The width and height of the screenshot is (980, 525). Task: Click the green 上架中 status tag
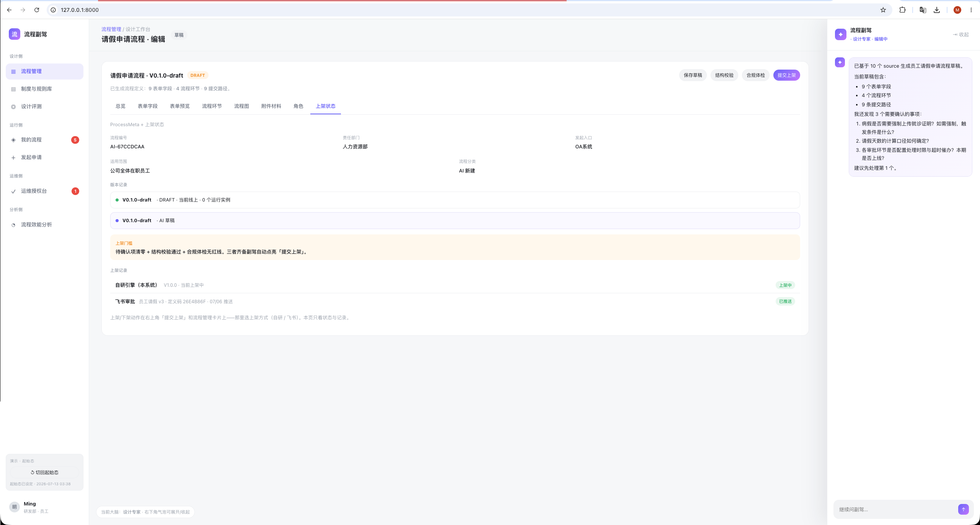(785, 285)
